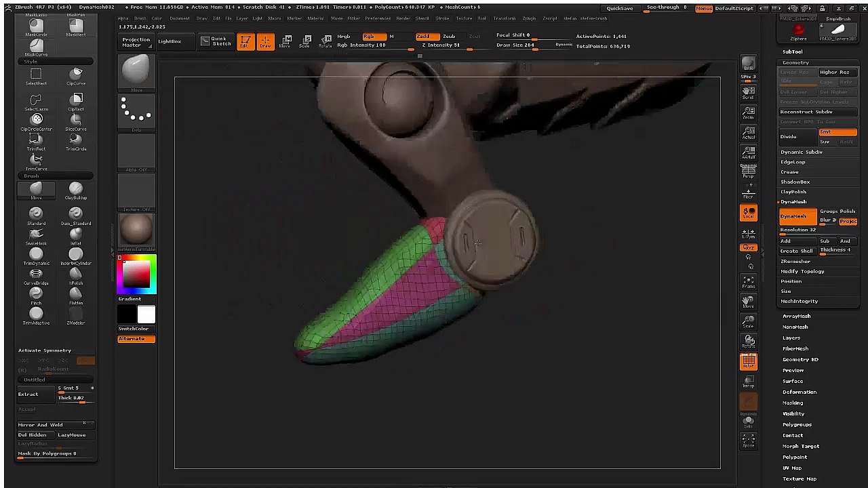The height and width of the screenshot is (488, 868).
Task: Expand the Deformation subpalette
Action: point(799,392)
